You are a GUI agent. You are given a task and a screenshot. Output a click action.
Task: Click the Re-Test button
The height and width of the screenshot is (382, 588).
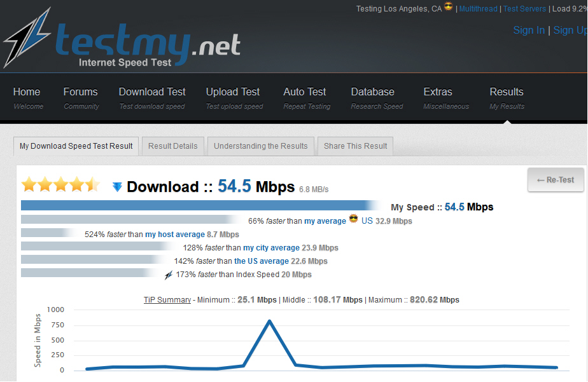(555, 180)
